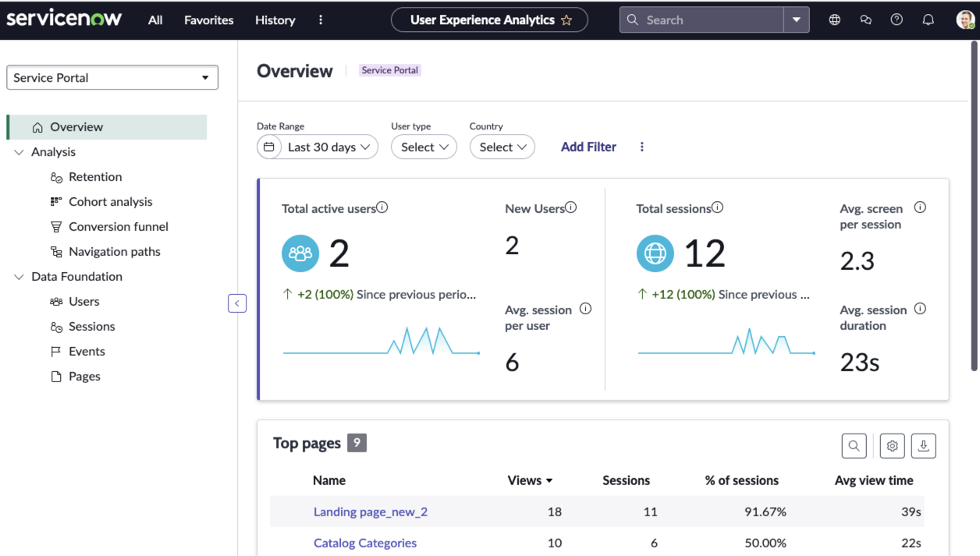The width and height of the screenshot is (980, 556).
Task: Click Add Filter
Action: (588, 147)
